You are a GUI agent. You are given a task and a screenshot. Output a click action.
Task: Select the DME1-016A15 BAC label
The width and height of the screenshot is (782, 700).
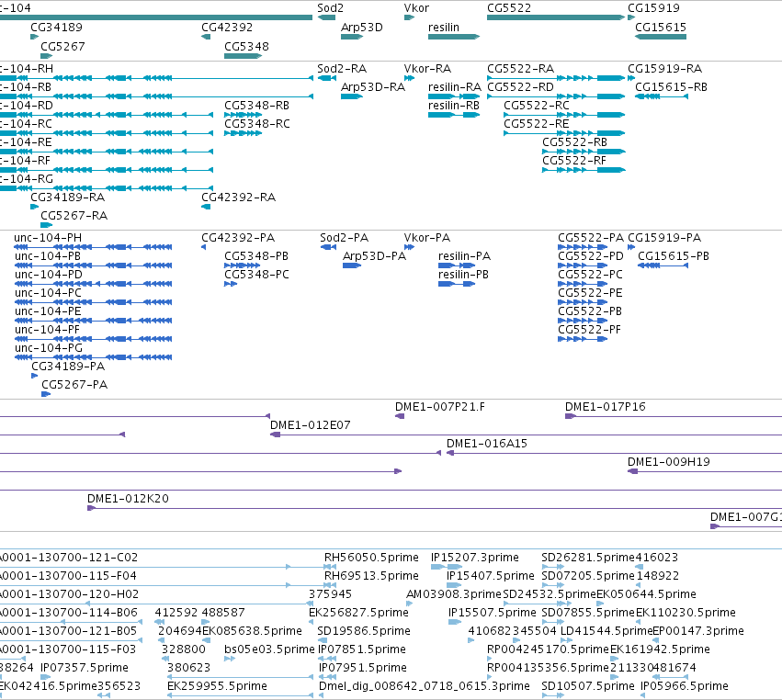tap(487, 444)
